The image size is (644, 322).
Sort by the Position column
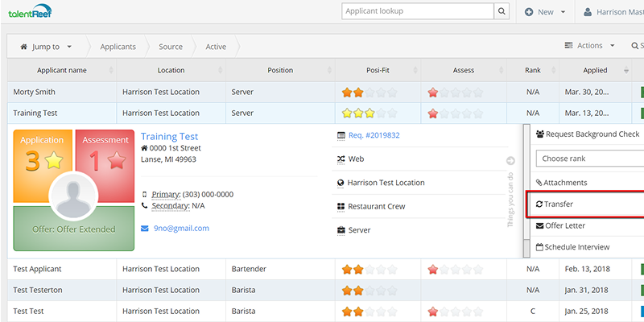280,70
